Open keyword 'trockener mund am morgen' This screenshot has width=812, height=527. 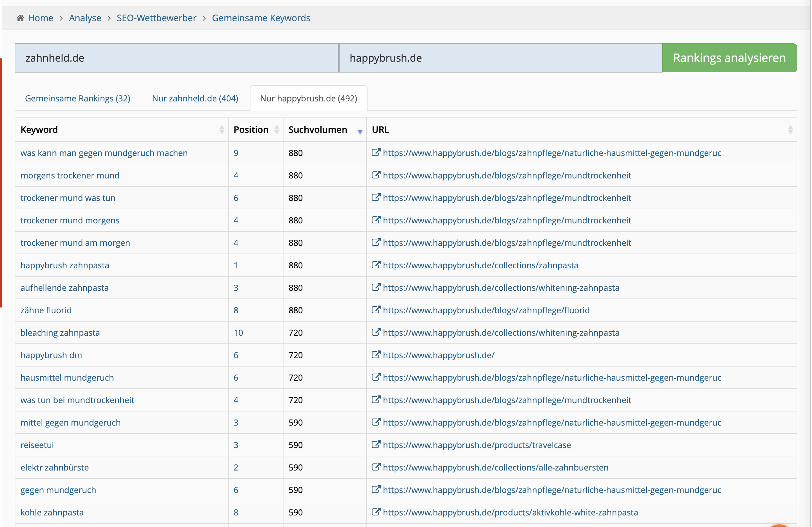75,243
